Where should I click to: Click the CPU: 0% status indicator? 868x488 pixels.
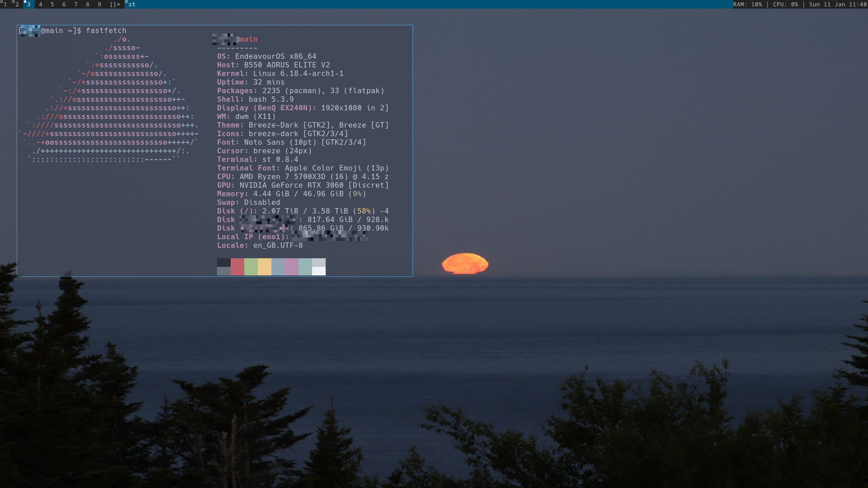785,4
